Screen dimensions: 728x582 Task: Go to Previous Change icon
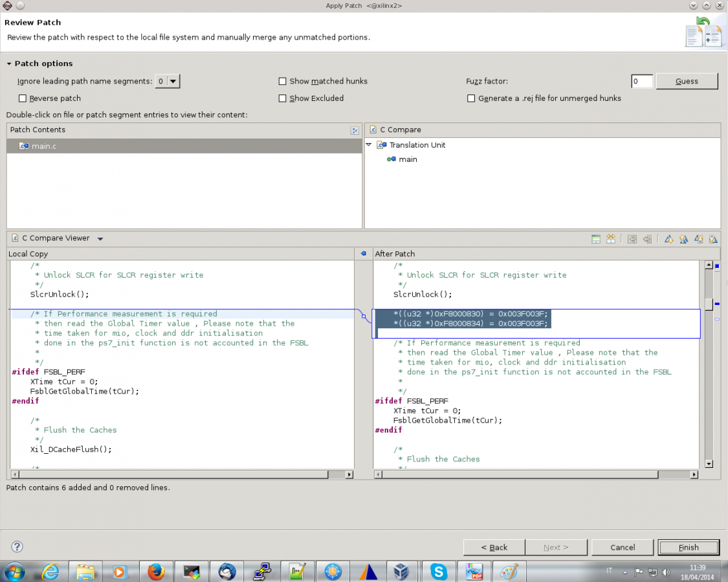(713, 239)
